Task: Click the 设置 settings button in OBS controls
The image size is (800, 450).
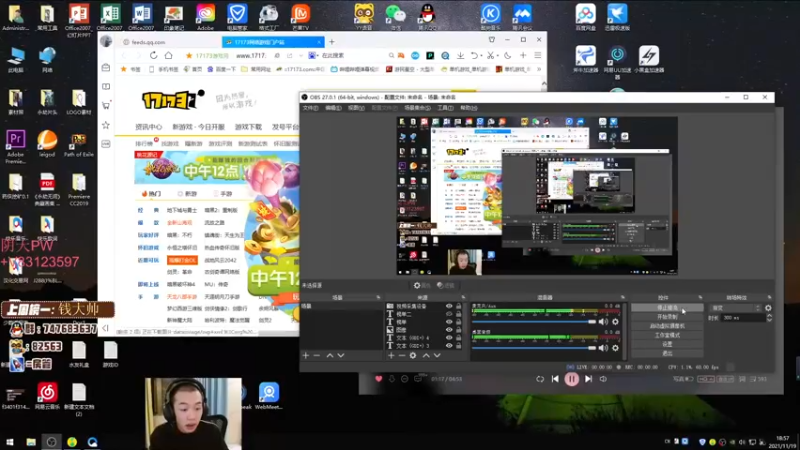Action: 667,344
